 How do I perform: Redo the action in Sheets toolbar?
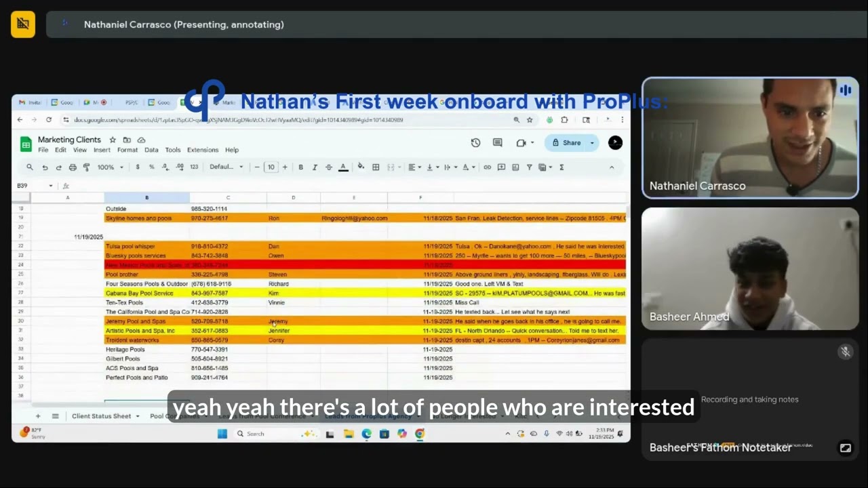(x=58, y=167)
